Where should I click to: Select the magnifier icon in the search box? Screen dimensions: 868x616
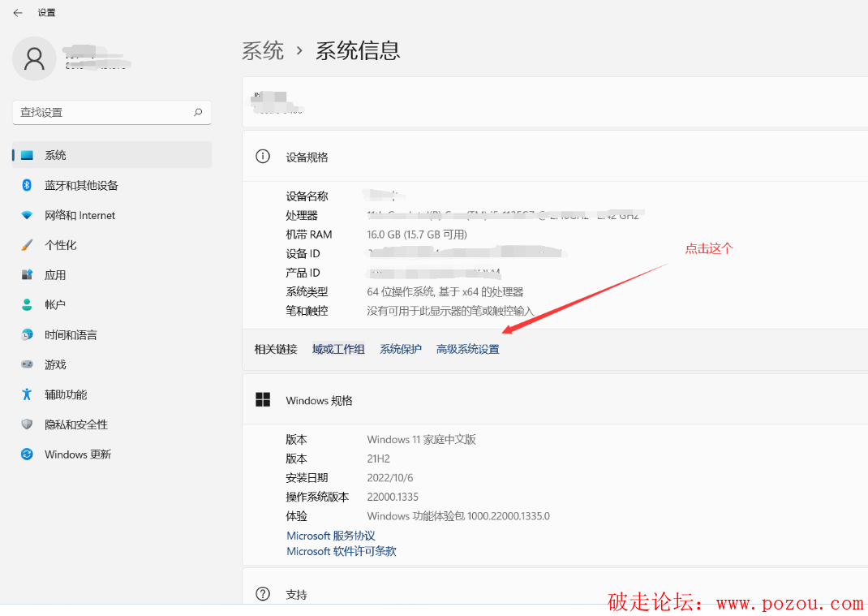click(198, 113)
